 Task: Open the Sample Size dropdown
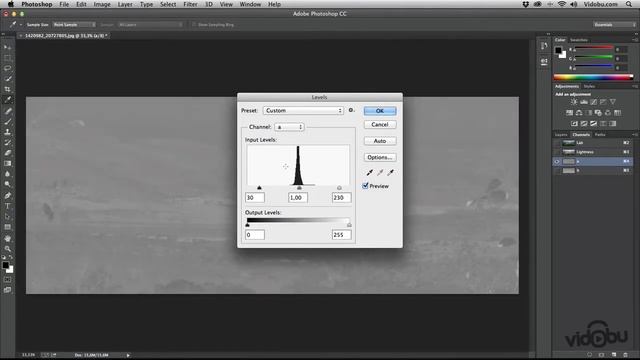[x=74, y=25]
